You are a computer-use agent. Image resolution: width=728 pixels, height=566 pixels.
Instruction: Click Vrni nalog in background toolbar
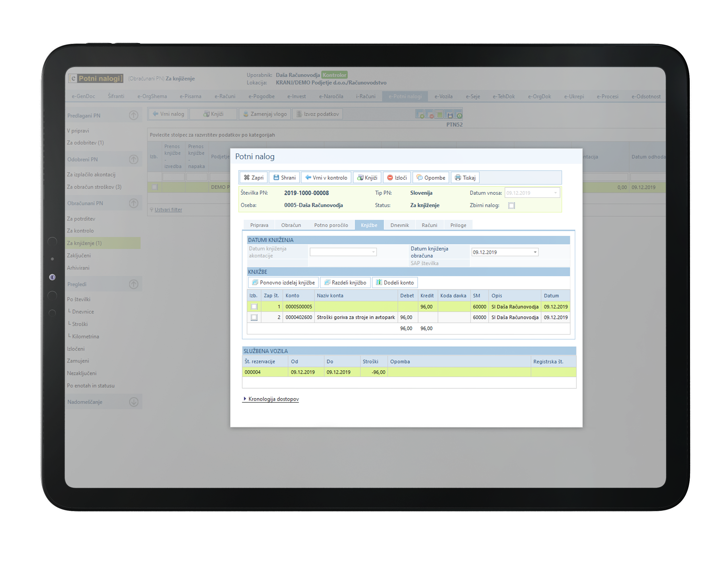(x=168, y=114)
